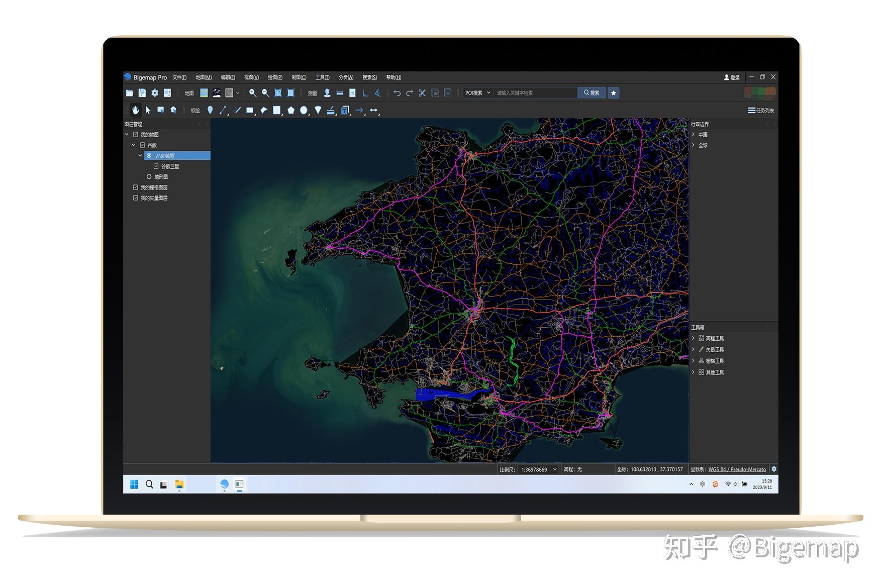
Task: Open the 工具 menu
Action: coord(321,77)
